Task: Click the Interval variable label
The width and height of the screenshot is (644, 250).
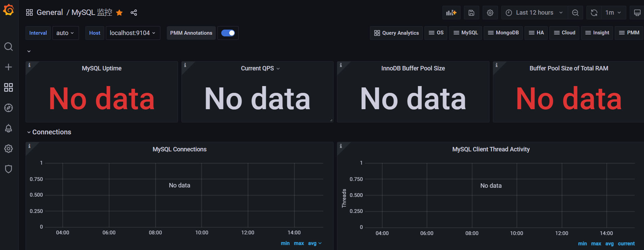Action: (x=38, y=33)
